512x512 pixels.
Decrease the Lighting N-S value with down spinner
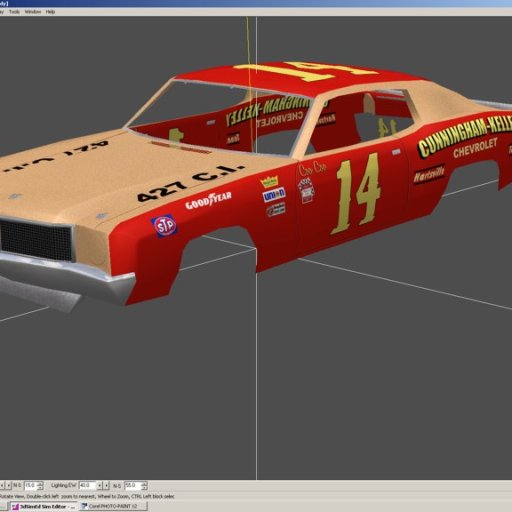[144, 488]
